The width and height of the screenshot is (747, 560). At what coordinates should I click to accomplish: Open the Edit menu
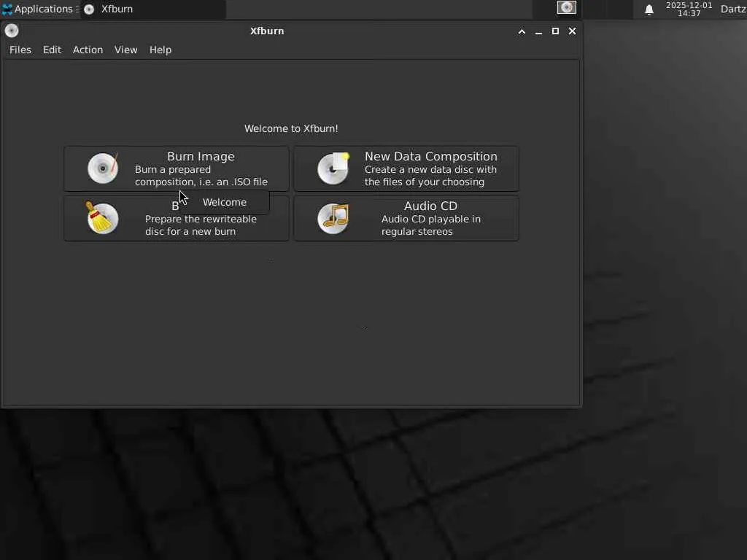click(52, 50)
